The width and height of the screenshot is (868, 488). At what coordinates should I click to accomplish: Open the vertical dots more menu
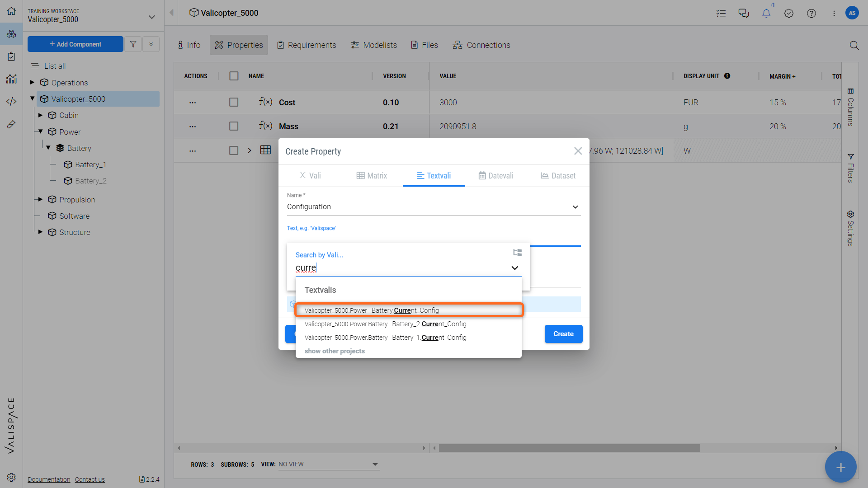coord(834,13)
